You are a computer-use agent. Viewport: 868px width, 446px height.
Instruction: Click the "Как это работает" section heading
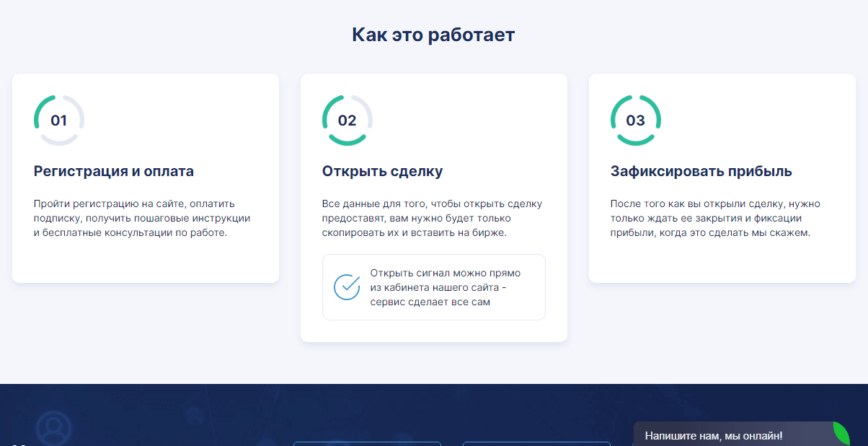coord(433,35)
